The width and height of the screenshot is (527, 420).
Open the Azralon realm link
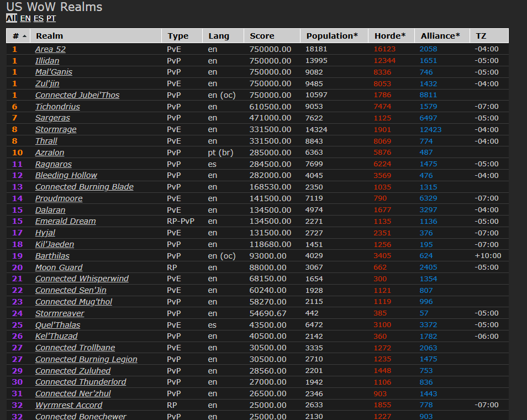point(50,153)
